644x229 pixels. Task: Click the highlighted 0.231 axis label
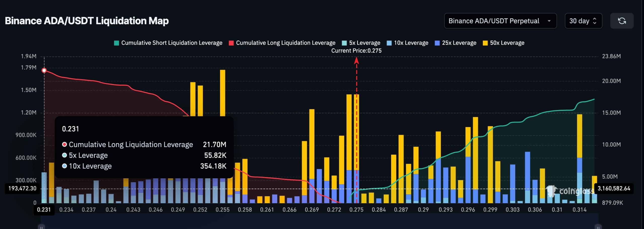tap(44, 209)
